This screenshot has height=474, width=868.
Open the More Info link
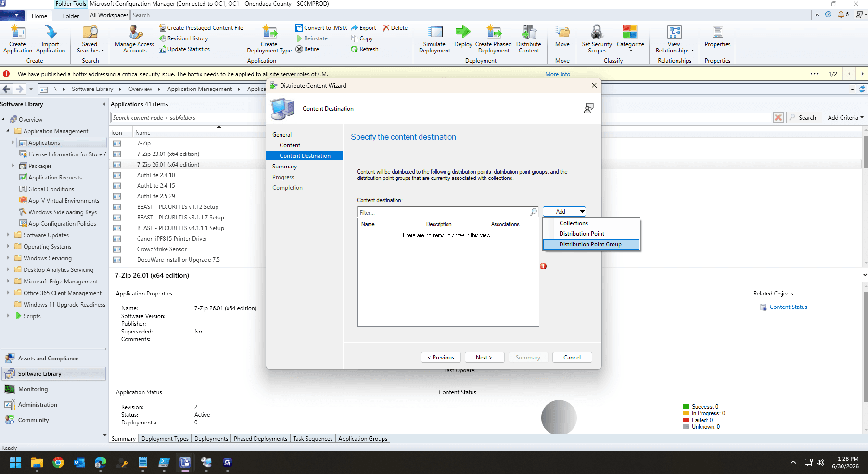pyautogui.click(x=558, y=74)
